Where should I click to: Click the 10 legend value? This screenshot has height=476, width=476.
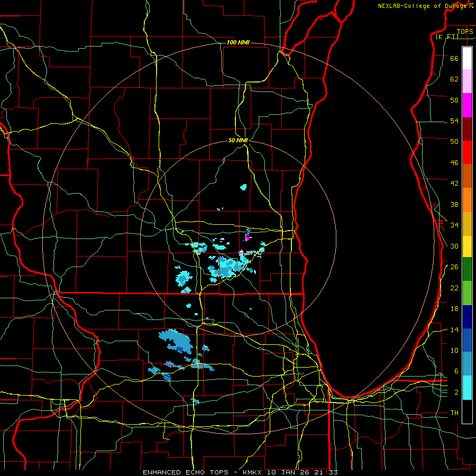point(454,350)
